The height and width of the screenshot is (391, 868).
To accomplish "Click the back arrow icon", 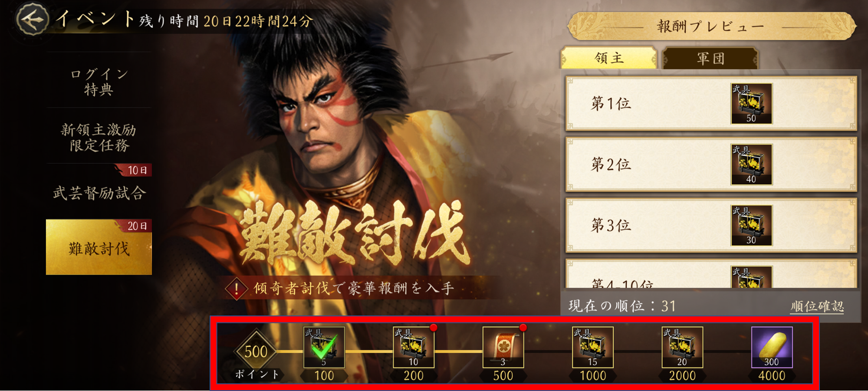I will (x=32, y=19).
